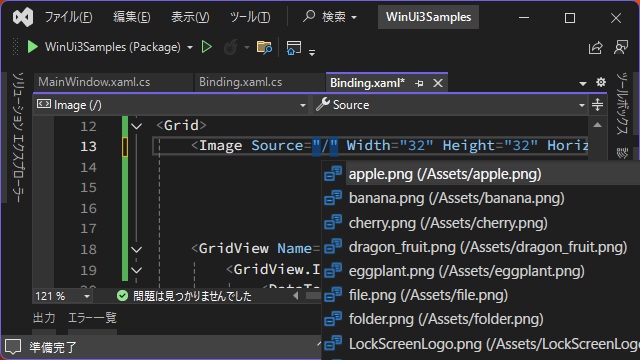Image resolution: width=640 pixels, height=360 pixels.
Task: Click the share Live Share icon
Action: [596, 48]
